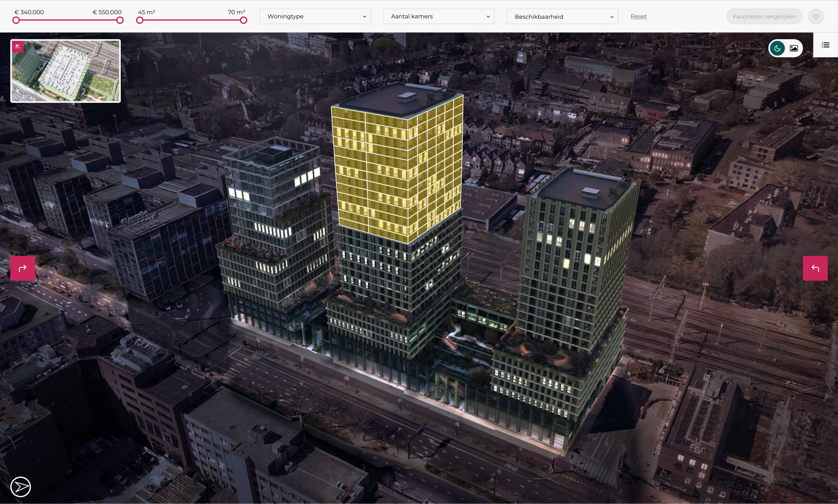Open the Beschikbaarheid dropdown

[562, 16]
